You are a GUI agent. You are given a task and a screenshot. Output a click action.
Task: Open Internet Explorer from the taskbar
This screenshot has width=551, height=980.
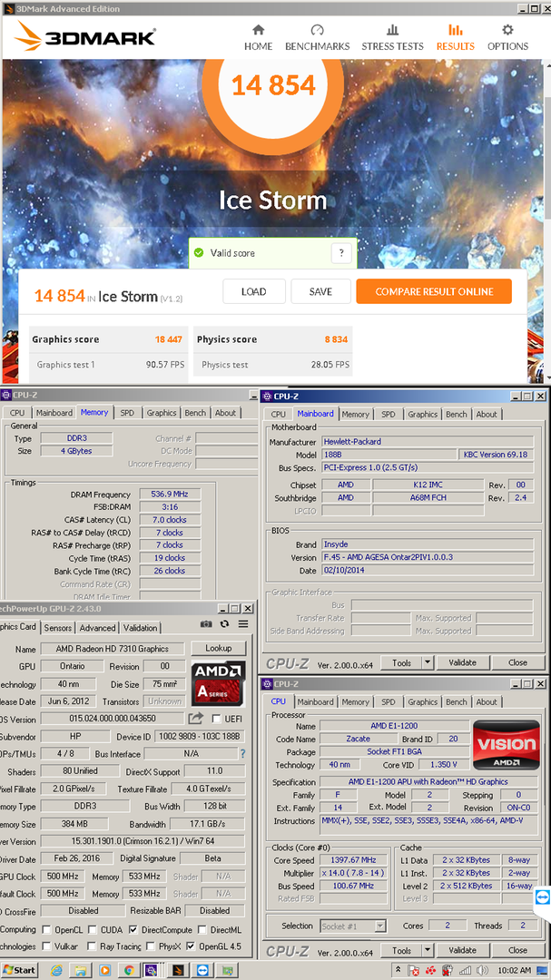click(57, 970)
